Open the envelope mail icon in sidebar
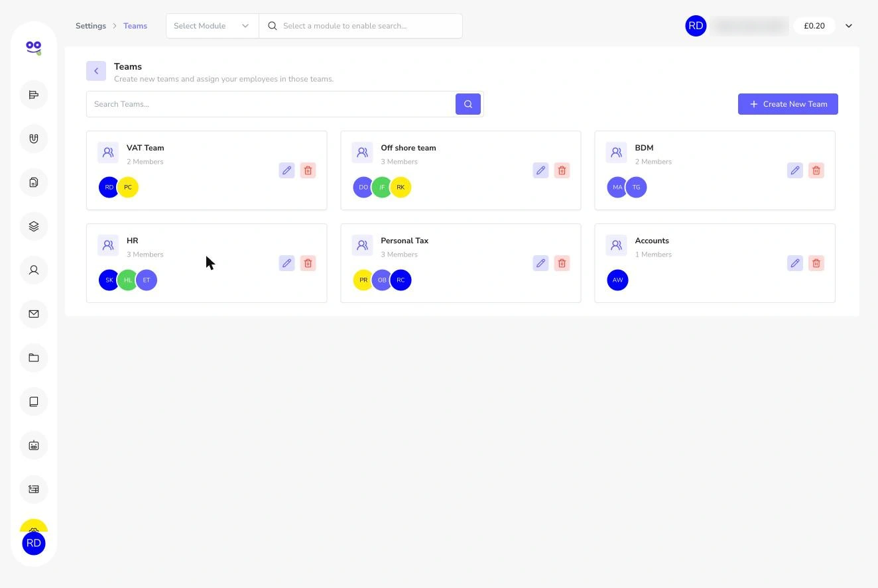This screenshot has height=588, width=878. (34, 314)
